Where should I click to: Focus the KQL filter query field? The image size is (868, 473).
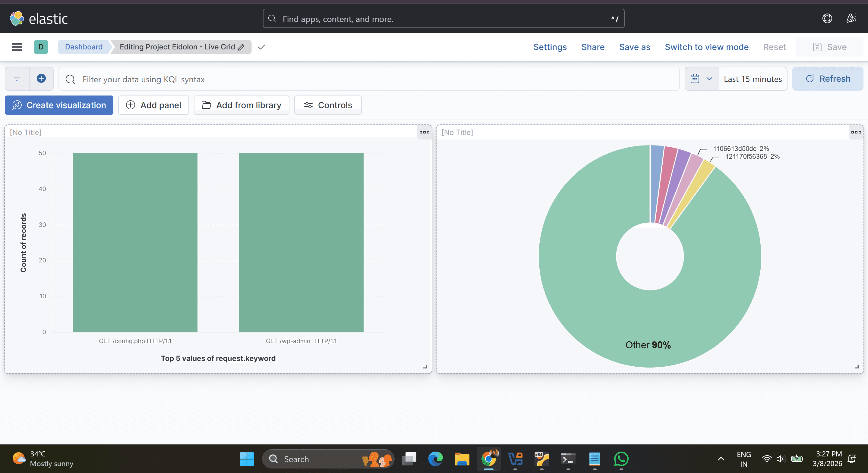point(369,79)
